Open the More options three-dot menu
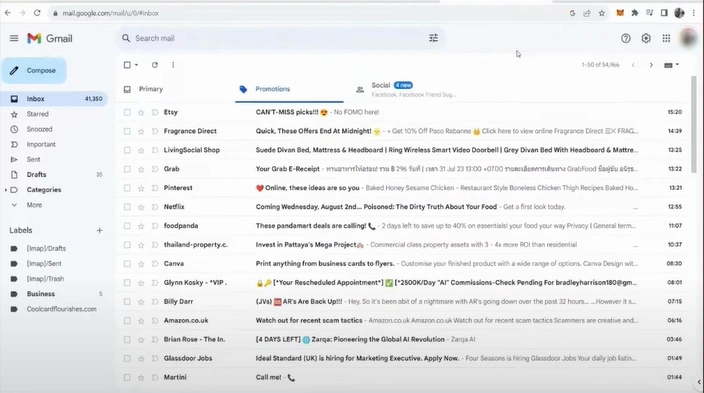The height and width of the screenshot is (393, 704). point(173,65)
